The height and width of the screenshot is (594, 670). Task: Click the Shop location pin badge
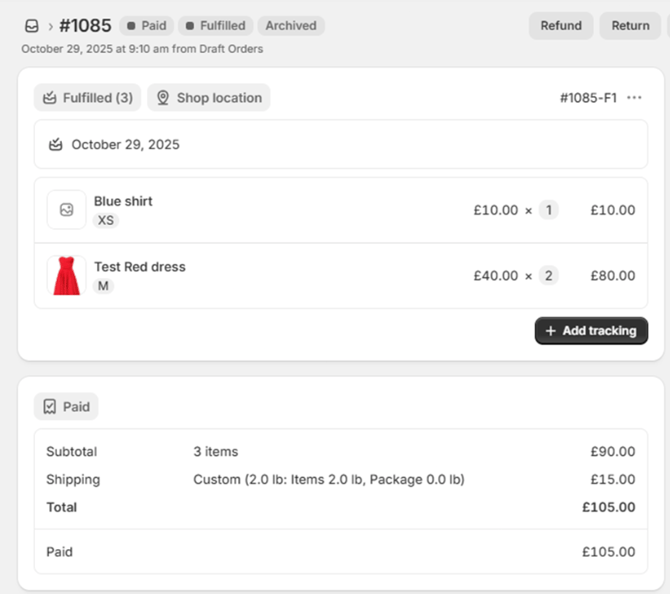click(209, 98)
